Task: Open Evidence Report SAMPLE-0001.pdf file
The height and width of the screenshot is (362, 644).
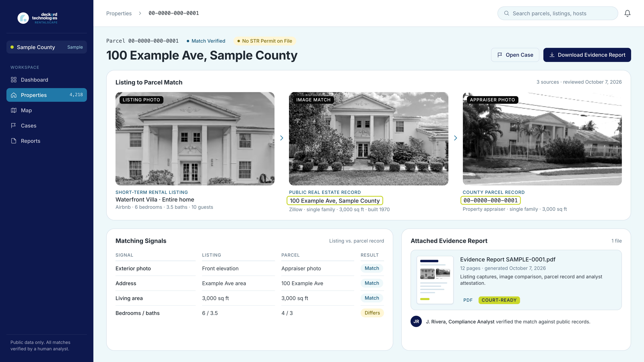Action: pyautogui.click(x=508, y=259)
